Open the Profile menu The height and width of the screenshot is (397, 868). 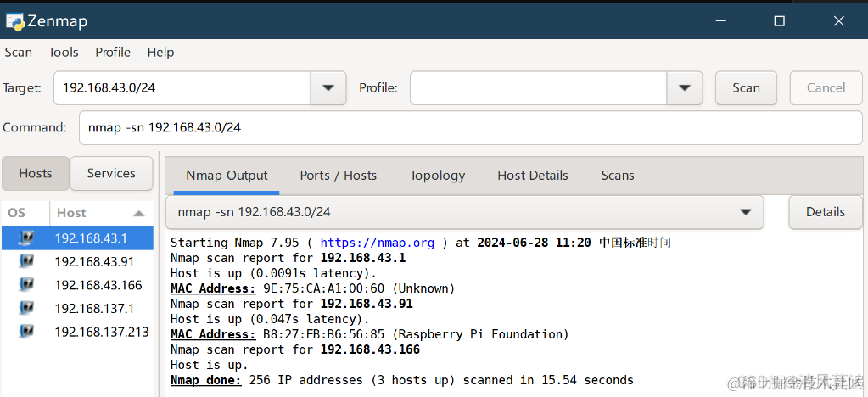[113, 52]
